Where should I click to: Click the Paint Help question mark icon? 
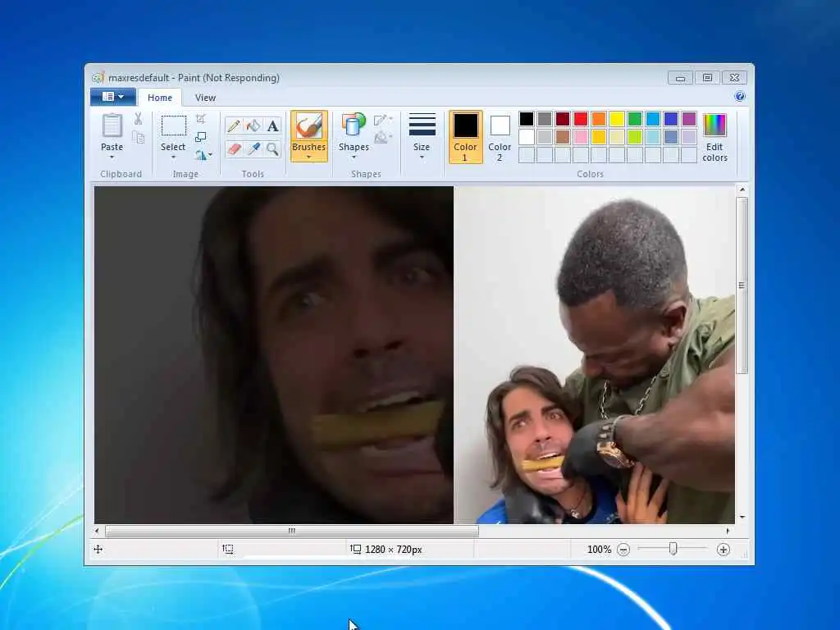pyautogui.click(x=740, y=97)
